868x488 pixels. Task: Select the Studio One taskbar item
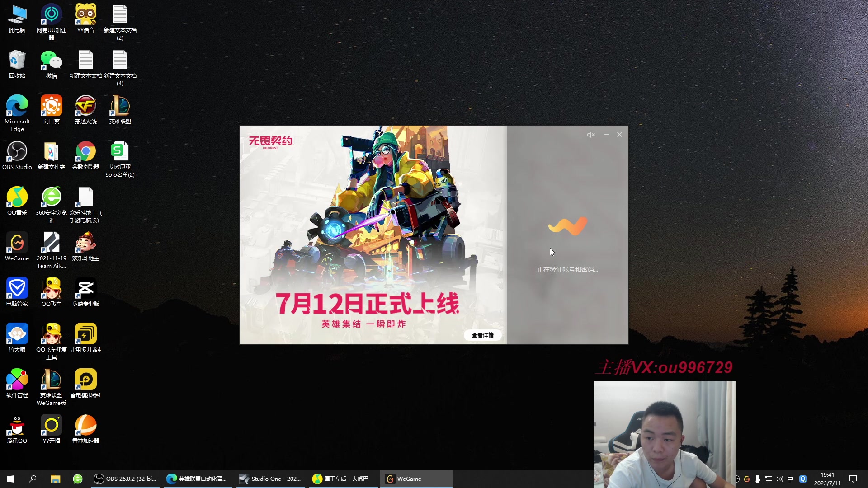pos(269,479)
